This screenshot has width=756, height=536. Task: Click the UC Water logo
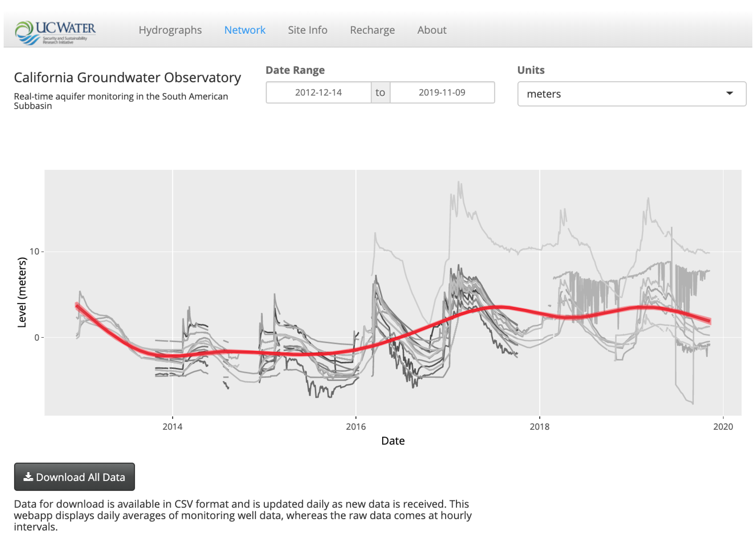click(55, 32)
